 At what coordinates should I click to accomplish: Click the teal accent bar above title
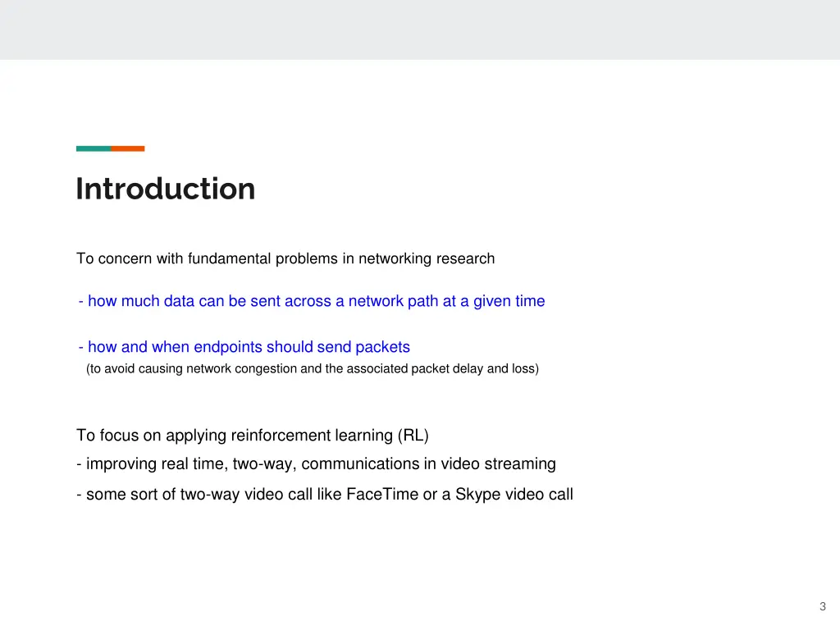(94, 148)
